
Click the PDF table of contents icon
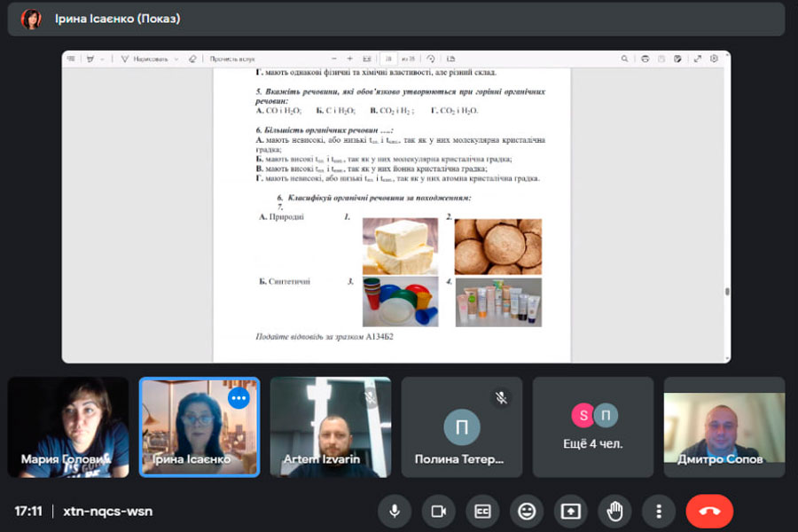tap(71, 59)
